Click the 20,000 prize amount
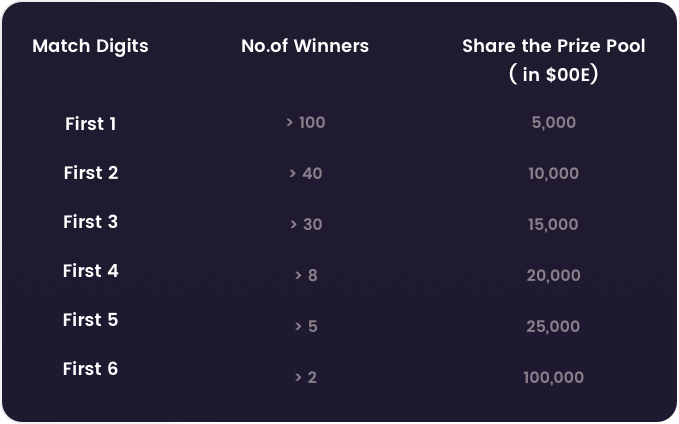The width and height of the screenshot is (679, 424). point(554,275)
